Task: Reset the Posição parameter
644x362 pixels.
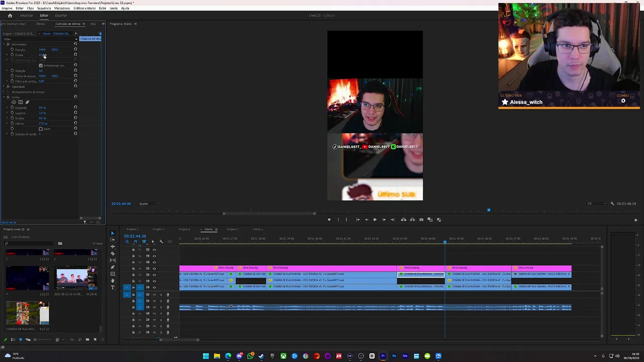Action: click(75, 49)
